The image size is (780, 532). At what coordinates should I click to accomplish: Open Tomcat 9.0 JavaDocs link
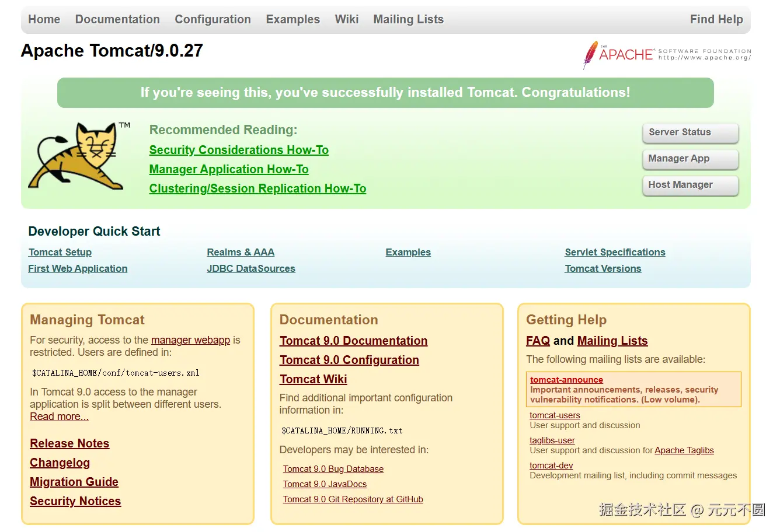coord(325,484)
